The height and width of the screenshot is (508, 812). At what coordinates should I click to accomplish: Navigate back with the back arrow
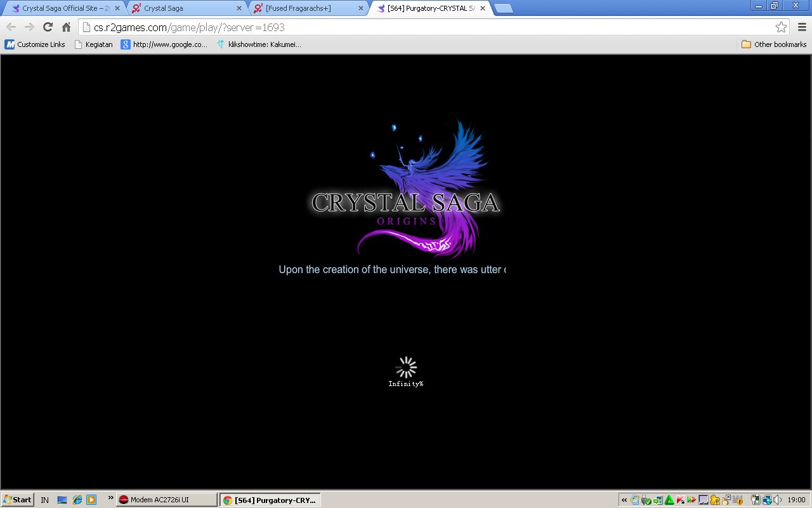coord(11,27)
